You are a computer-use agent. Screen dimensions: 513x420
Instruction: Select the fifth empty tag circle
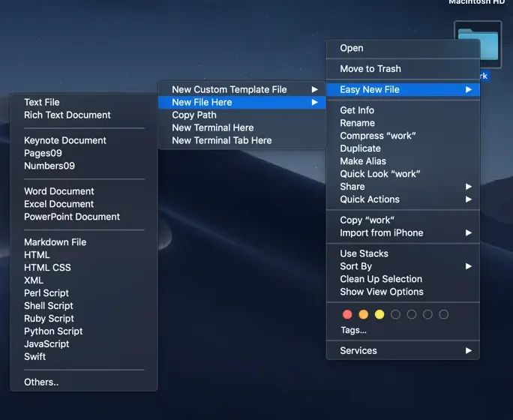(x=412, y=315)
